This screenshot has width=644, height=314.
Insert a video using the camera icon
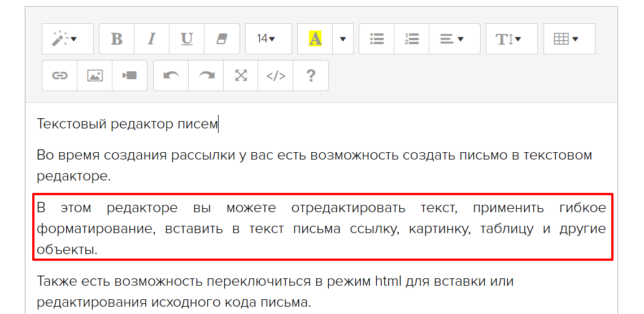(129, 75)
